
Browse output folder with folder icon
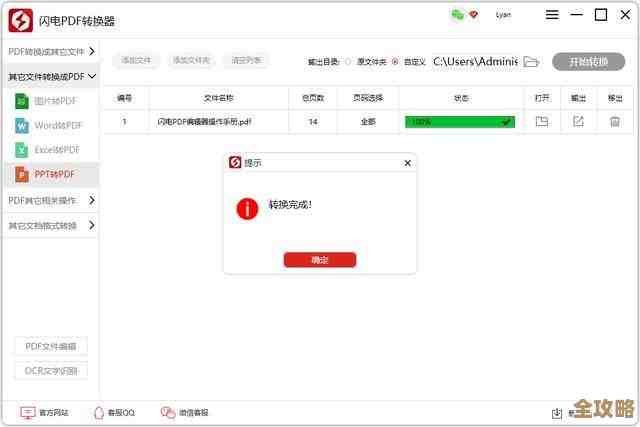point(531,62)
